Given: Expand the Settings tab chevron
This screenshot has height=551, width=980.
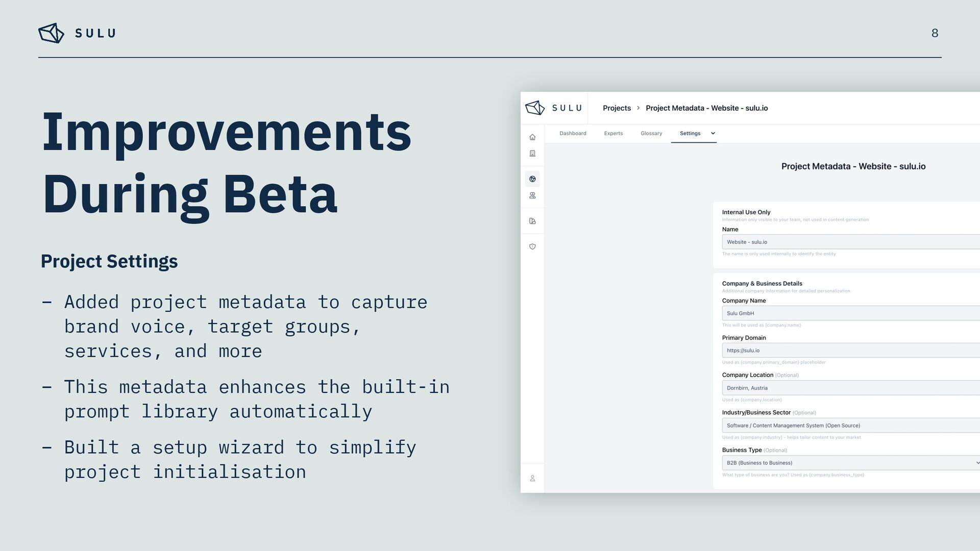Looking at the screenshot, I should [x=713, y=133].
